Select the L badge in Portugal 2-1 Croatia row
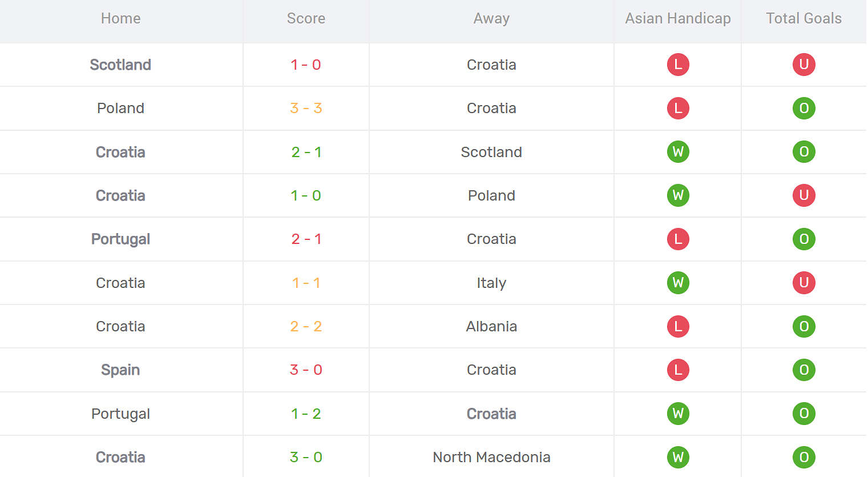The width and height of the screenshot is (868, 477). click(x=678, y=239)
